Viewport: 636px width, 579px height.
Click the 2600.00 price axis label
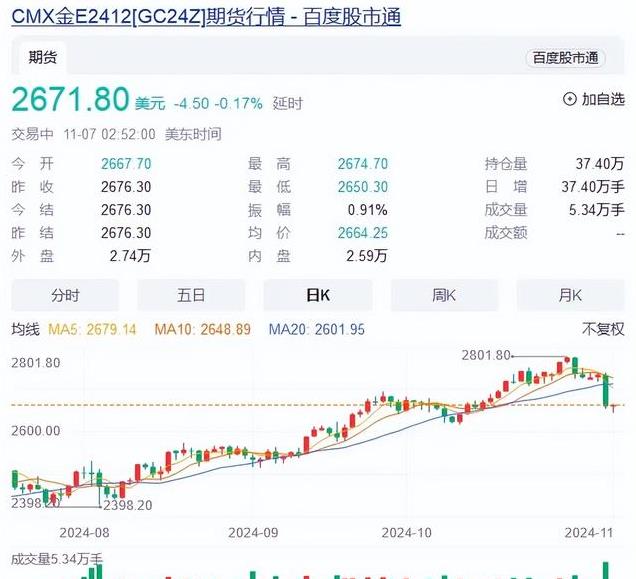coord(36,430)
